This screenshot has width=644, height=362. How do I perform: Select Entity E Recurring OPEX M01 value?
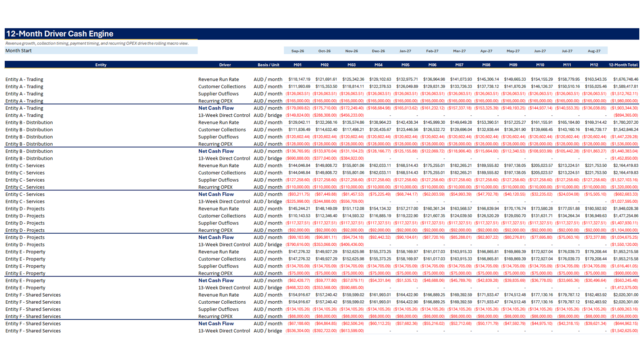click(299, 273)
